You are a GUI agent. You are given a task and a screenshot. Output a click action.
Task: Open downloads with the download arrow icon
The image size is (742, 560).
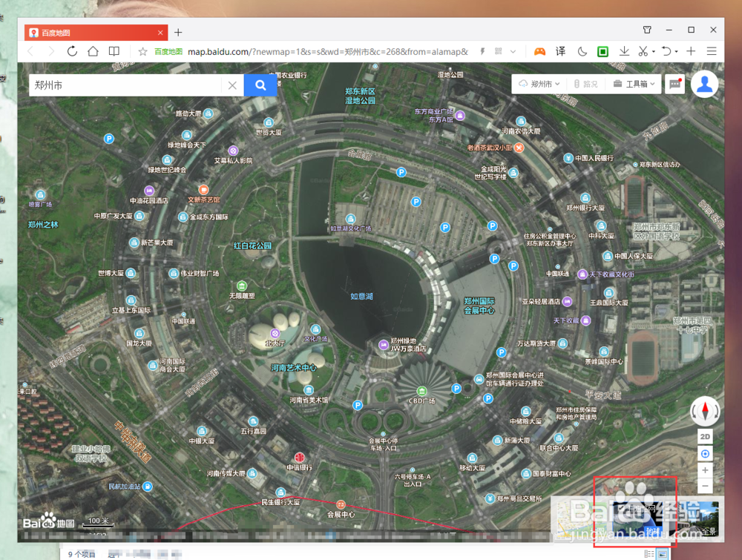[624, 51]
